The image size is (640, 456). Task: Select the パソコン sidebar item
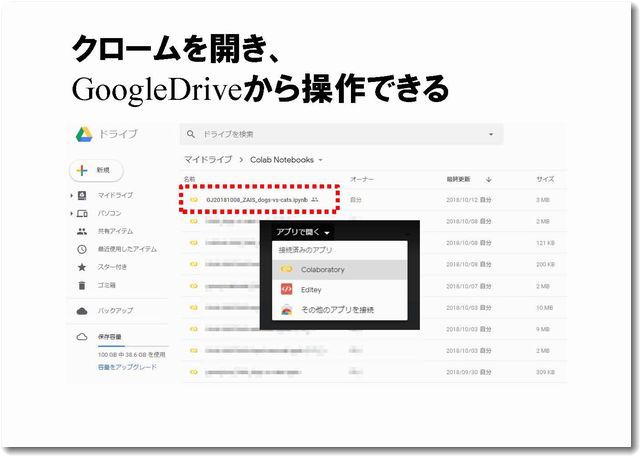tap(109, 213)
